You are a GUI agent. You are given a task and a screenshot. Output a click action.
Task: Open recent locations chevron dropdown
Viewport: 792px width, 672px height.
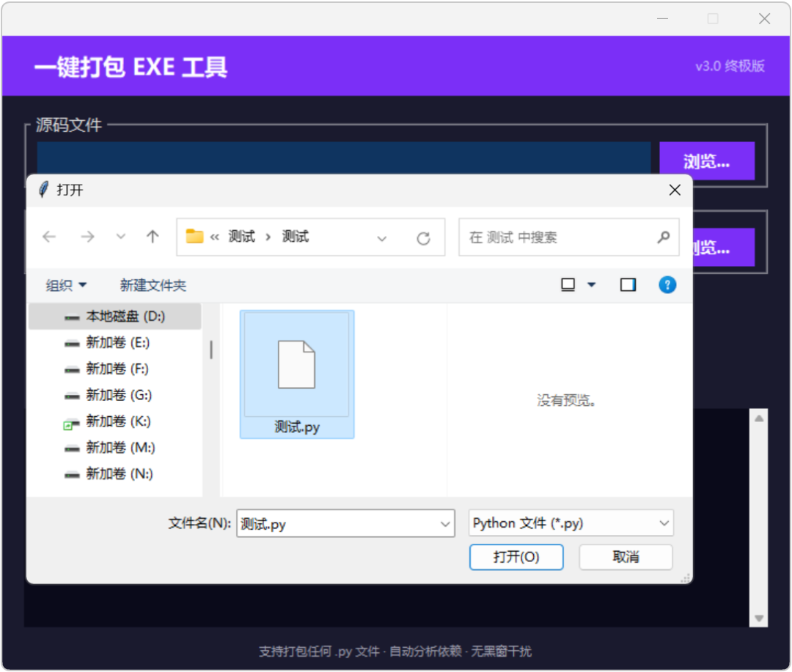(x=121, y=237)
